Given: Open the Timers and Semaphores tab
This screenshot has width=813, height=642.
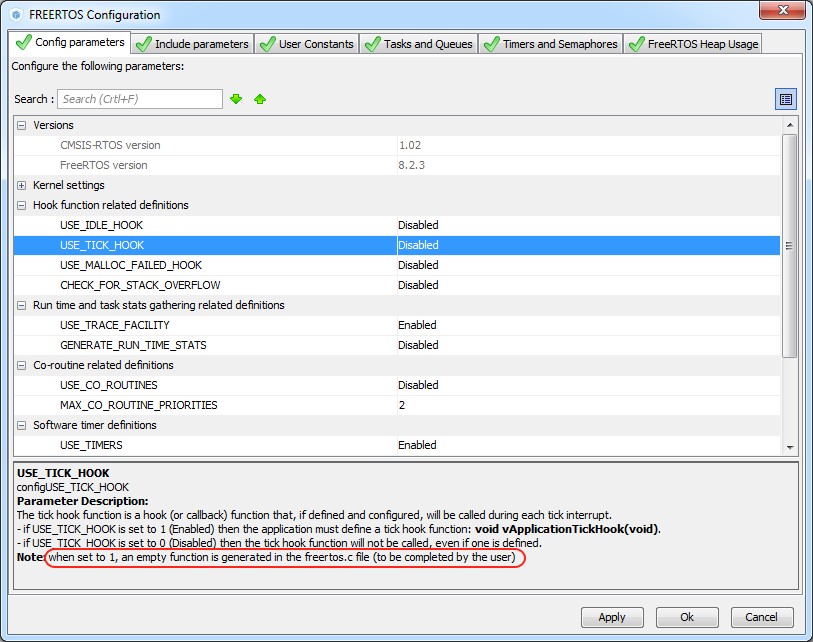Looking at the screenshot, I should pyautogui.click(x=551, y=44).
